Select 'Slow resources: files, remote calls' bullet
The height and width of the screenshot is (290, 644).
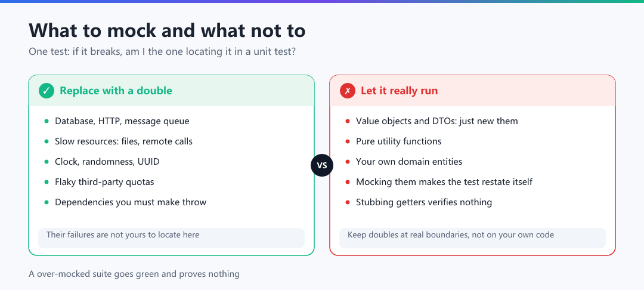point(123,141)
